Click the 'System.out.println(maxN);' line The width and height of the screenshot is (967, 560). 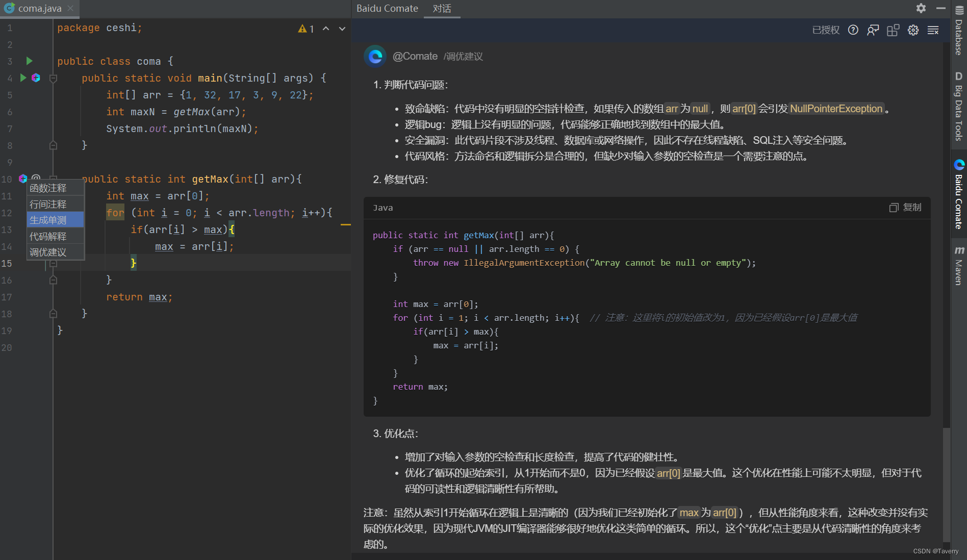[x=182, y=129]
